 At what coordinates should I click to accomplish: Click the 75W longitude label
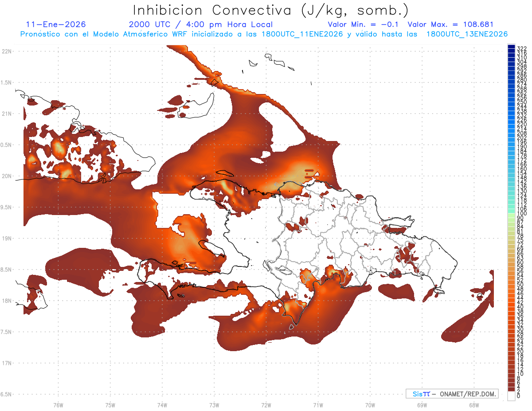110,405
